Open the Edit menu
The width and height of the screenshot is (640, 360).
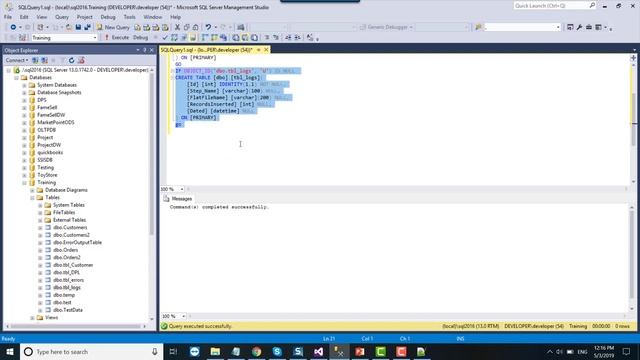[x=24, y=17]
